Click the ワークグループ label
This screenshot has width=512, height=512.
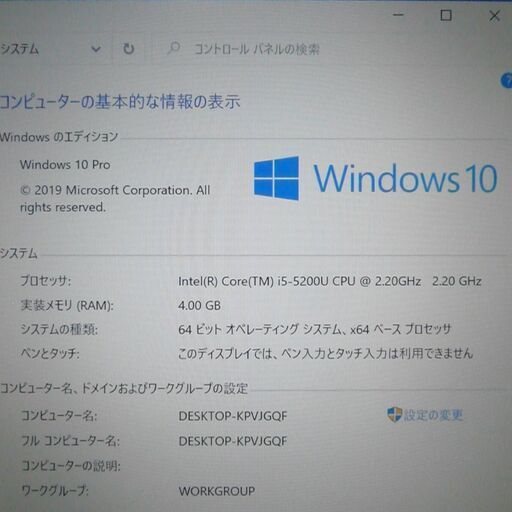55,491
